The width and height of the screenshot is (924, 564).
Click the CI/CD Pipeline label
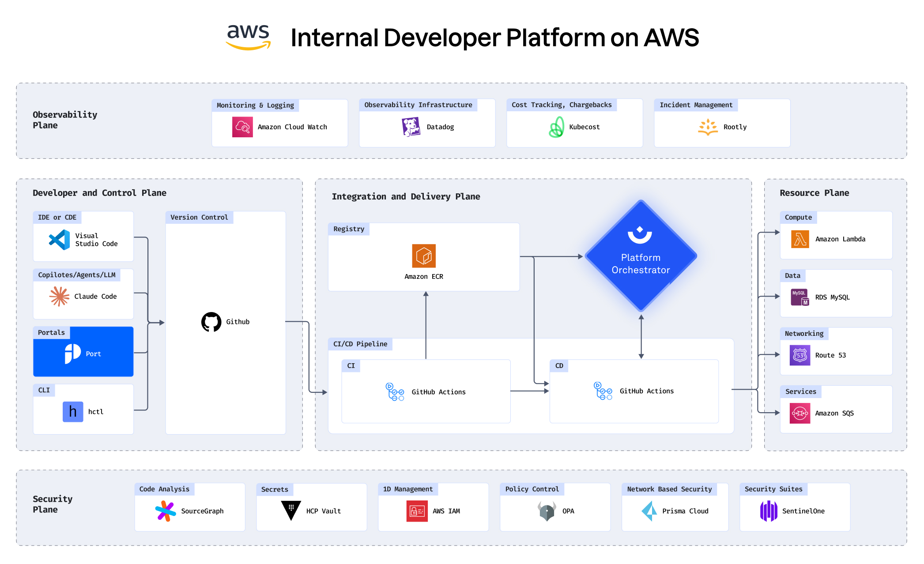[360, 344]
